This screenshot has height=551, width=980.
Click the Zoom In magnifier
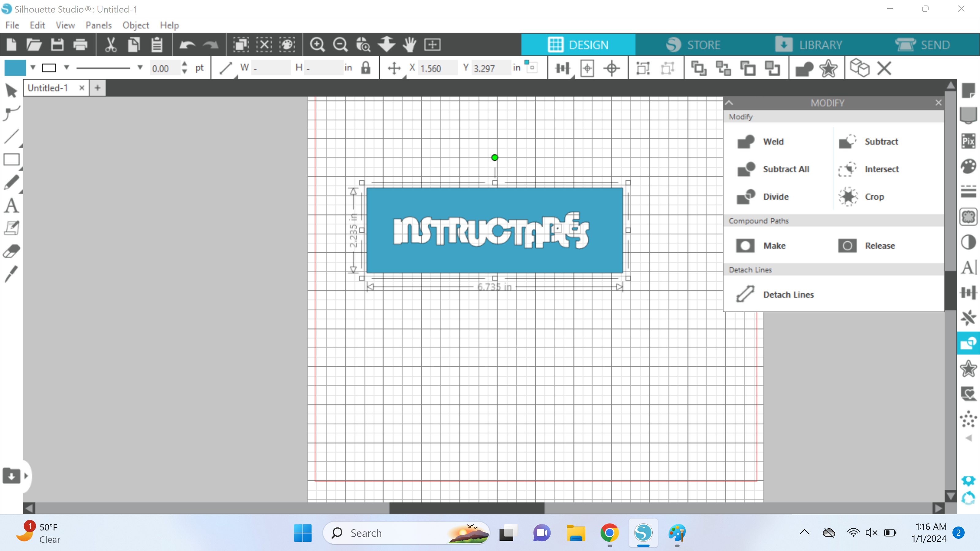pos(317,45)
